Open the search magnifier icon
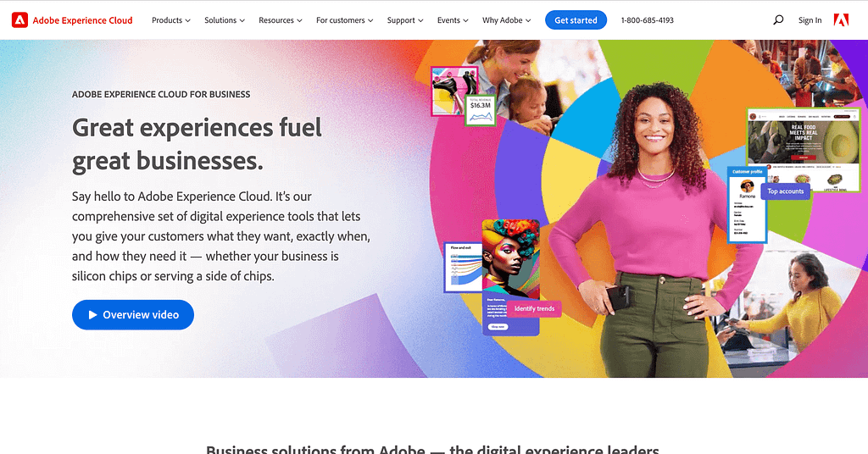The image size is (868, 454). tap(778, 20)
